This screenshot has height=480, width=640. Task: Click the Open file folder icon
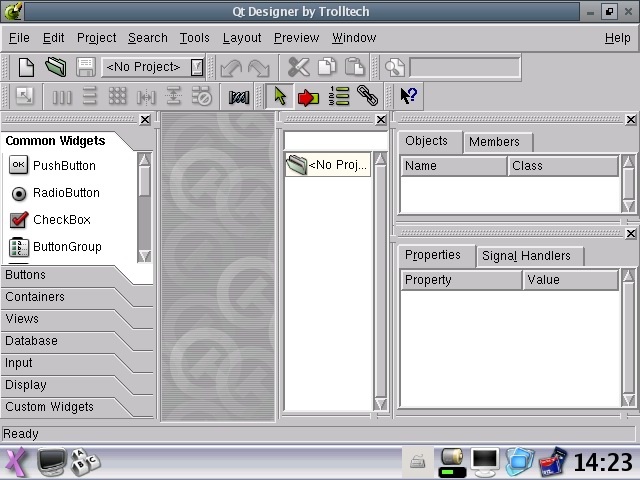coord(56,67)
